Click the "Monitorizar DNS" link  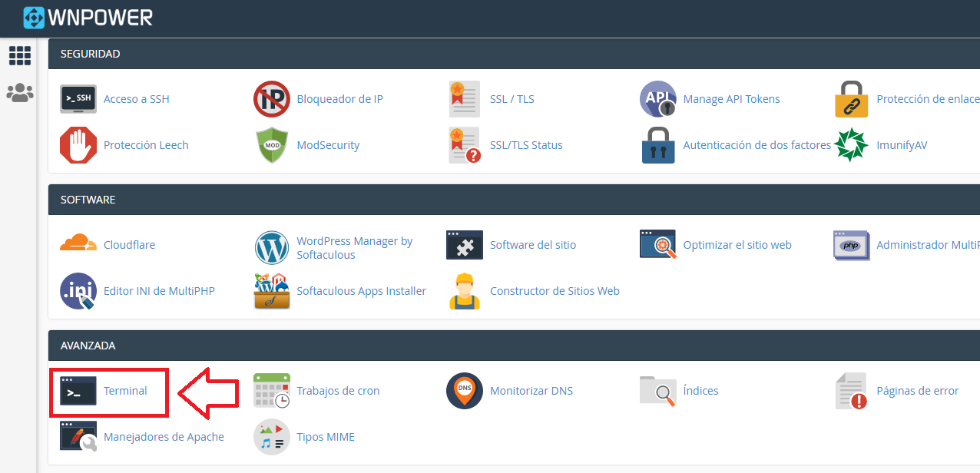coord(531,390)
